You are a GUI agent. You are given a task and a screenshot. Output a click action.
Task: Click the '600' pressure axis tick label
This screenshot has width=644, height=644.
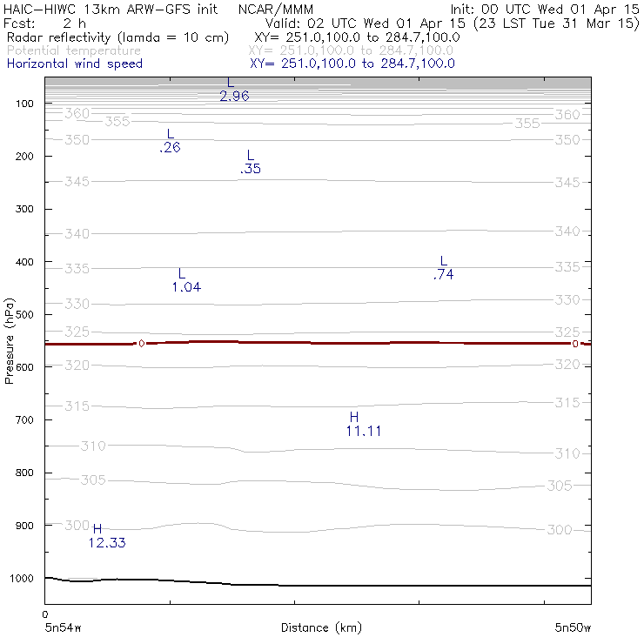point(24,367)
